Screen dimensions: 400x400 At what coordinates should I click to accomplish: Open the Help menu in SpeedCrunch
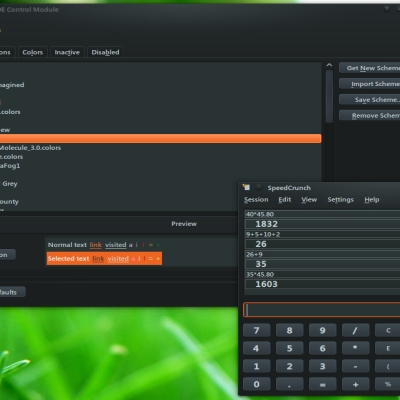point(372,199)
